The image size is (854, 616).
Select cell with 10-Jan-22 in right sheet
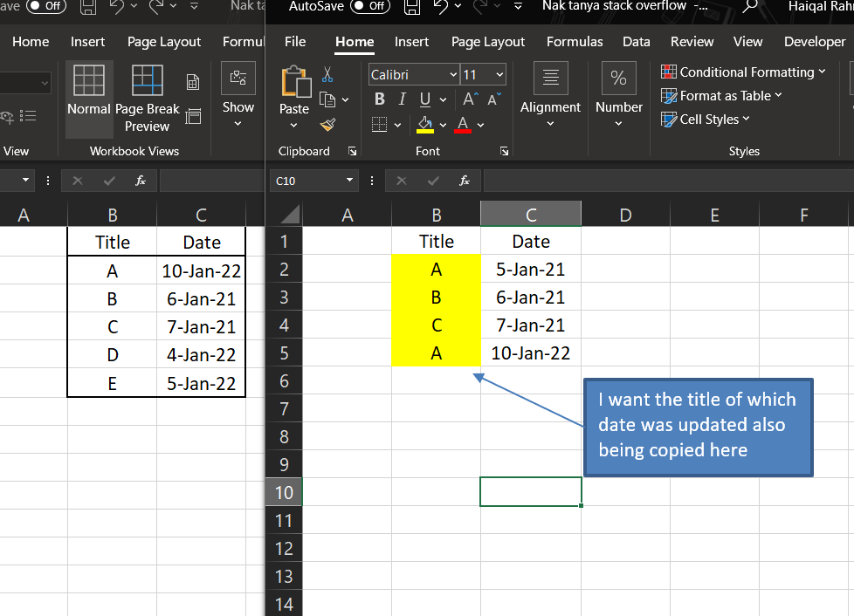531,353
